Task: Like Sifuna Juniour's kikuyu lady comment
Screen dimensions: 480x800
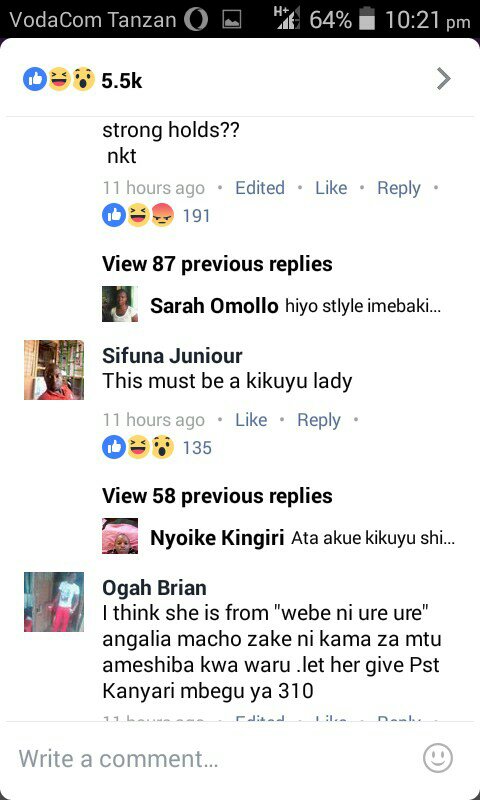Action: click(251, 420)
